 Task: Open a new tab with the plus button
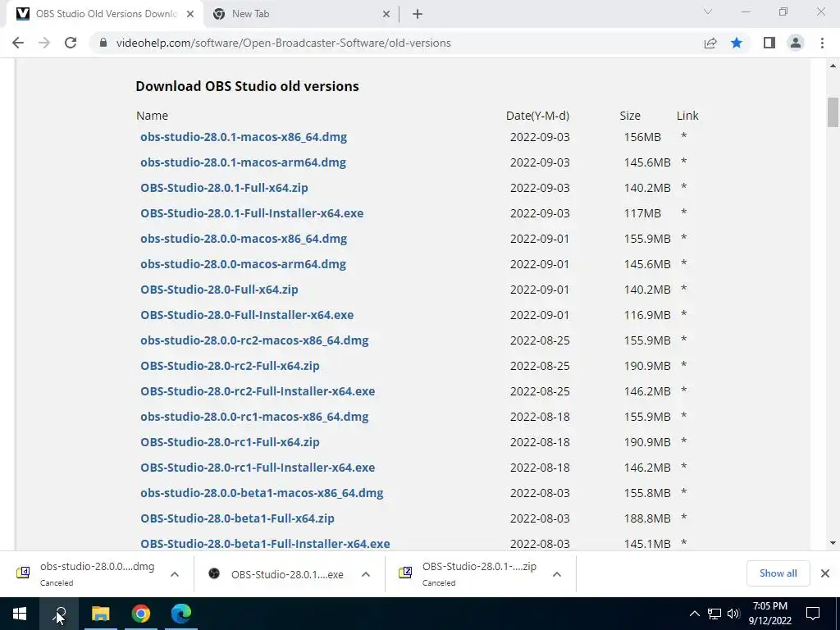point(418,14)
